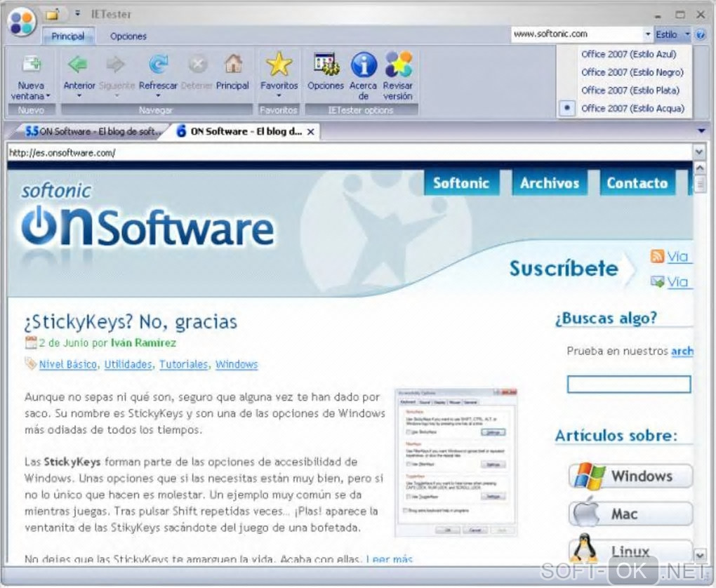Click the Revisar versión icon

398,65
